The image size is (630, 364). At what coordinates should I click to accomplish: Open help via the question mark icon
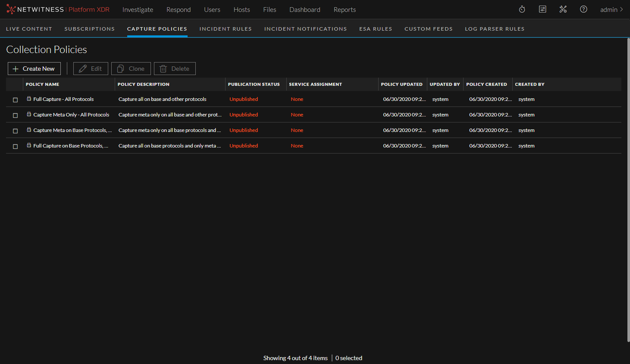coord(583,9)
